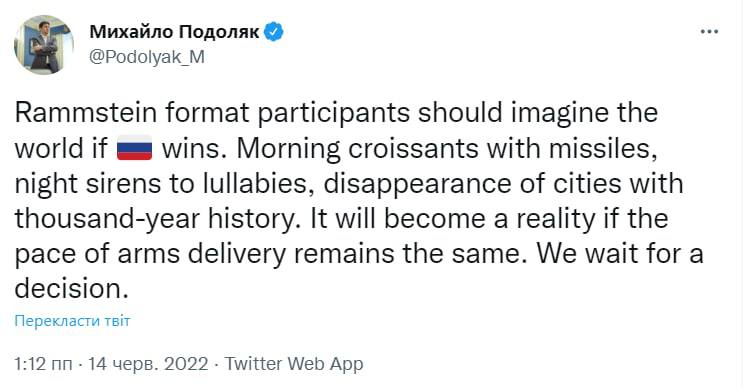744x387 pixels.
Task: Click the date 14 черв. 2022
Action: coord(148,364)
